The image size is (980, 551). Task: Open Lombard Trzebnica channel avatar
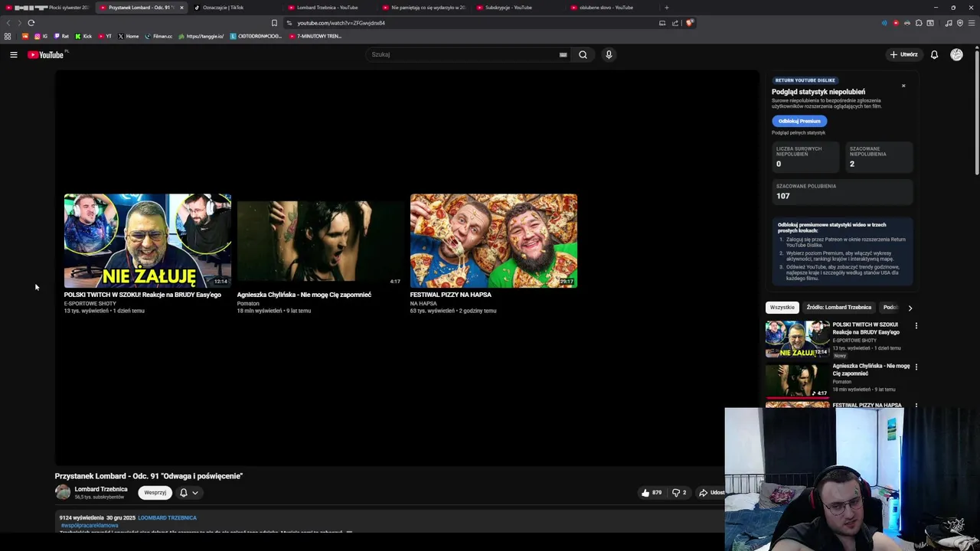pyautogui.click(x=63, y=492)
